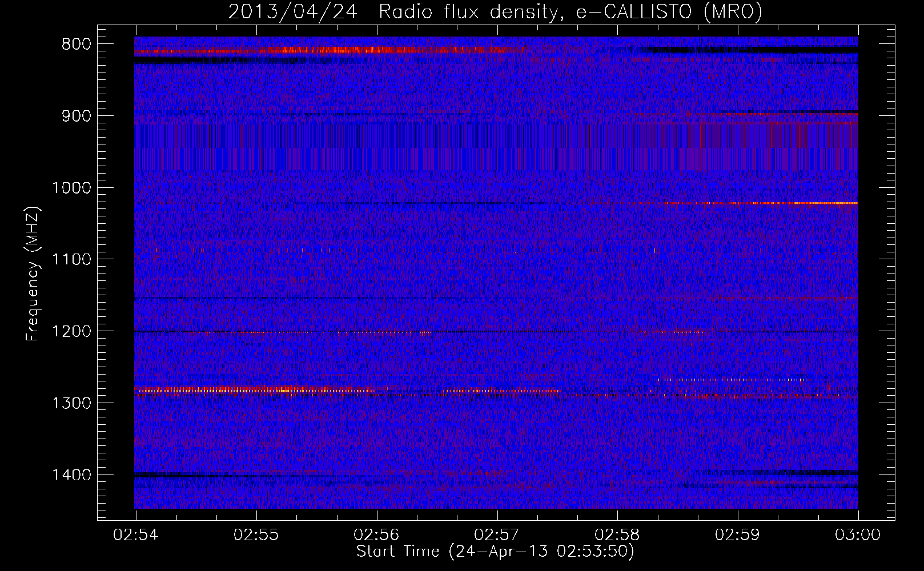Click the 1300 frequency tick label
The height and width of the screenshot is (571, 924).
71,403
